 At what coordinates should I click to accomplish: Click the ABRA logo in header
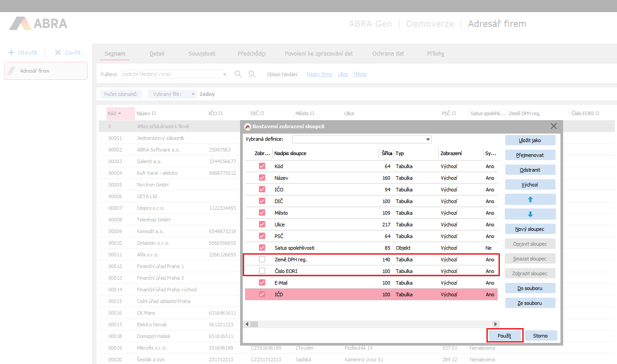39,24
